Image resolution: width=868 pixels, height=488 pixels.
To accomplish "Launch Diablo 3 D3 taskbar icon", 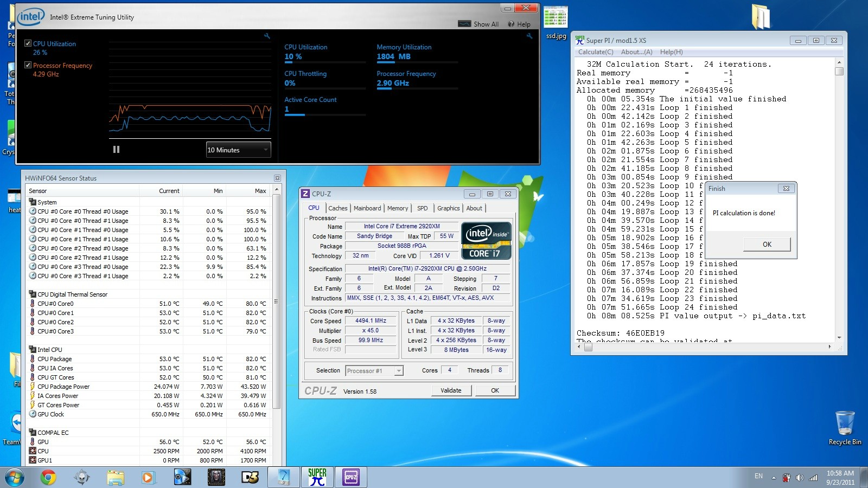I will click(x=250, y=477).
